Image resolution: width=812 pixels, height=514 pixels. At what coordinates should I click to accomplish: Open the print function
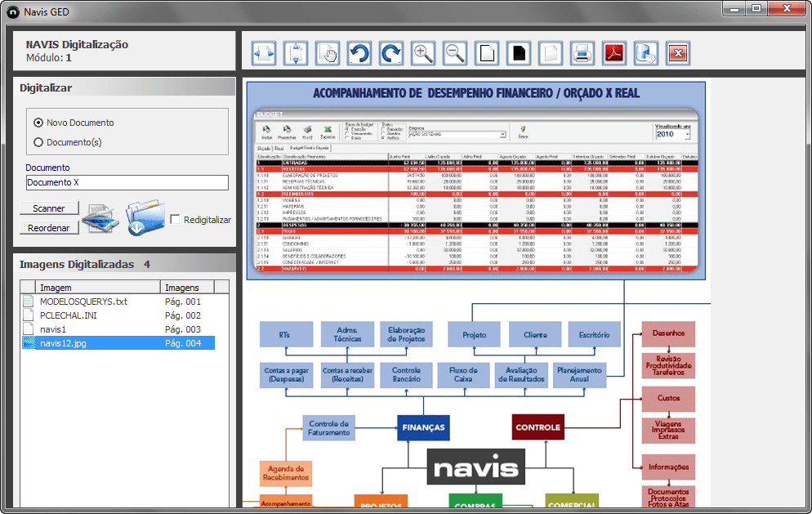(582, 52)
